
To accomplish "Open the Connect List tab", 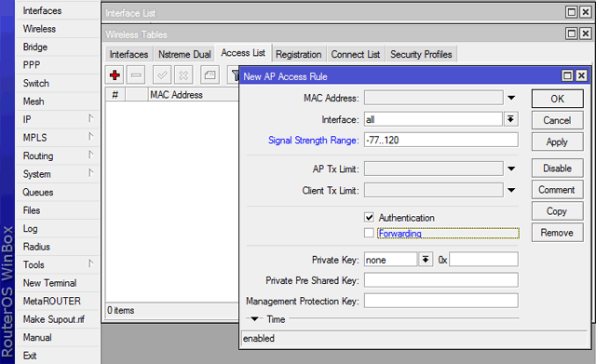I will [x=356, y=54].
